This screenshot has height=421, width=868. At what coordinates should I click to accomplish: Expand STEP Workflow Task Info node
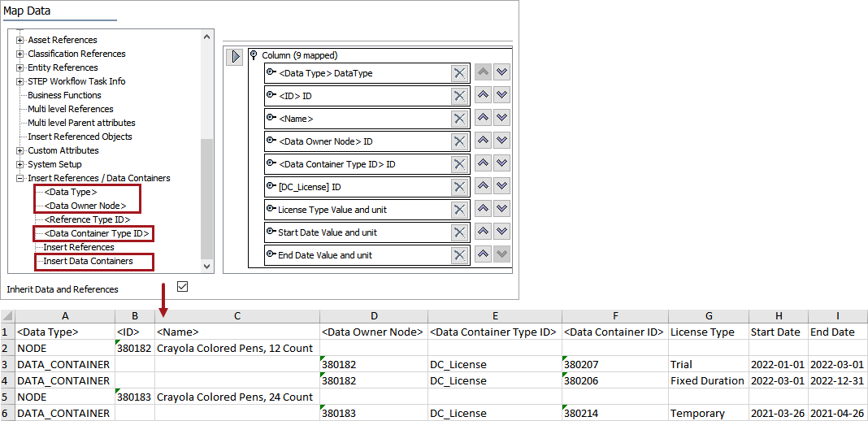click(x=20, y=81)
